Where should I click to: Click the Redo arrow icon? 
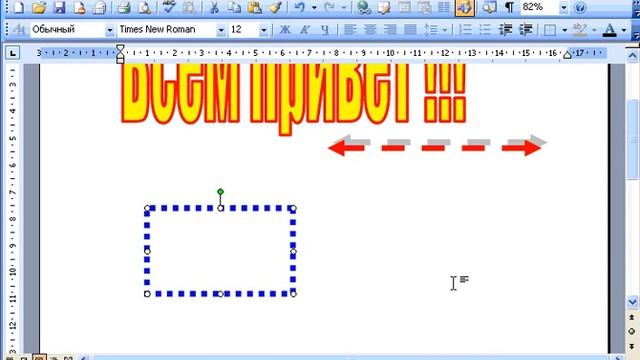[329, 7]
